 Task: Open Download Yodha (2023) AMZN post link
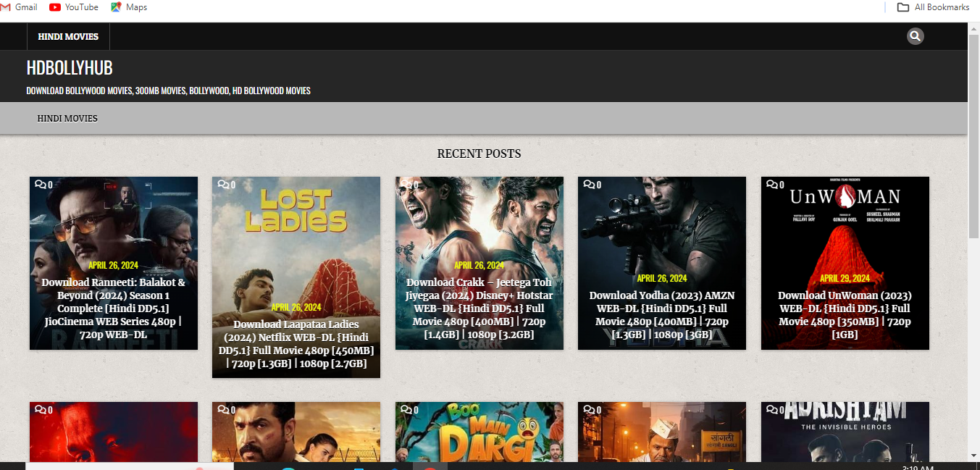tap(662, 315)
